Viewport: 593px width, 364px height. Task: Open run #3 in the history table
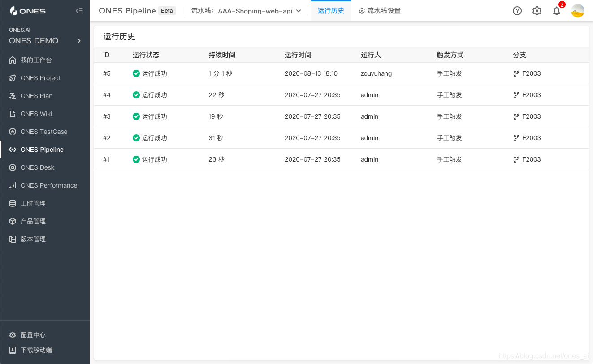point(342,116)
